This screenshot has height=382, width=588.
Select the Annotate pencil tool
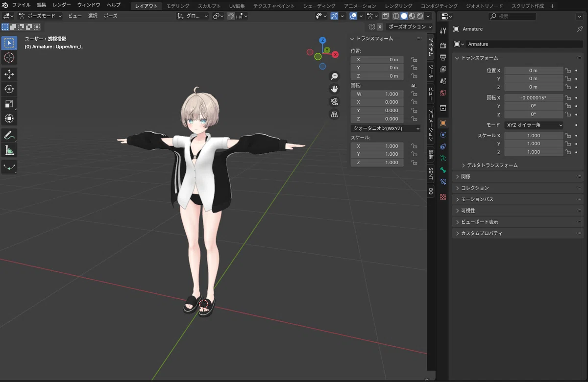click(9, 135)
